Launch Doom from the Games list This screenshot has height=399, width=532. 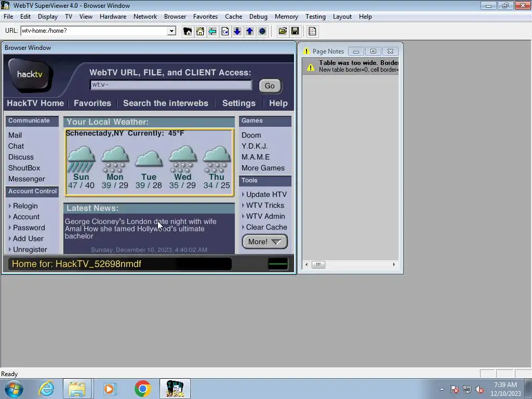[251, 135]
